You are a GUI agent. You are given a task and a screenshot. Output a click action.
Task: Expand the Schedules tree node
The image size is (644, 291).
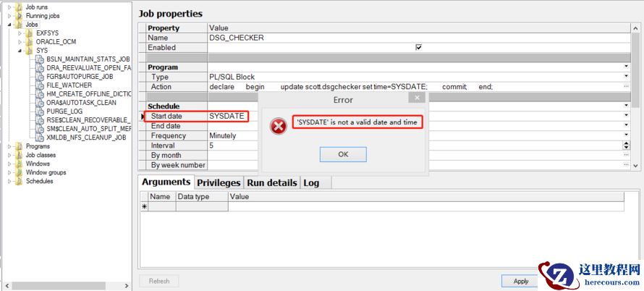tap(9, 181)
